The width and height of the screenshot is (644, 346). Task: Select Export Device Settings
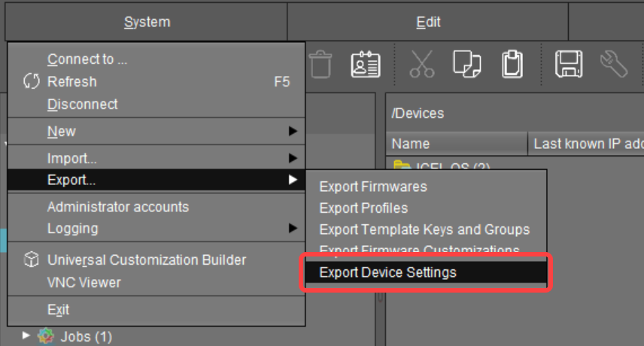tap(387, 272)
